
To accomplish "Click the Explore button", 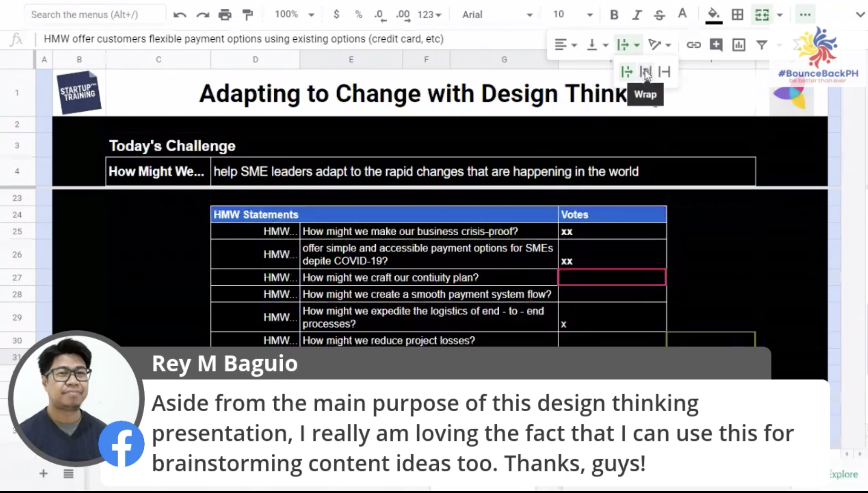I will (844, 474).
